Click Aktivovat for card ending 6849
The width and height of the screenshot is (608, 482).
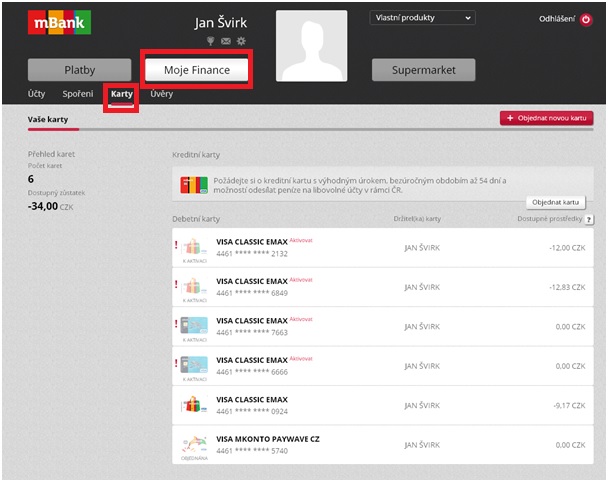(x=301, y=280)
